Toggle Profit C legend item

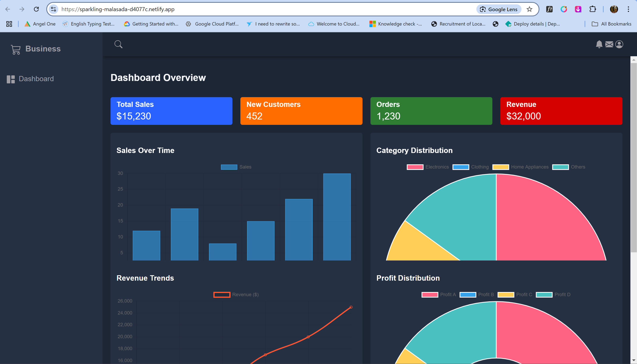[515, 295]
